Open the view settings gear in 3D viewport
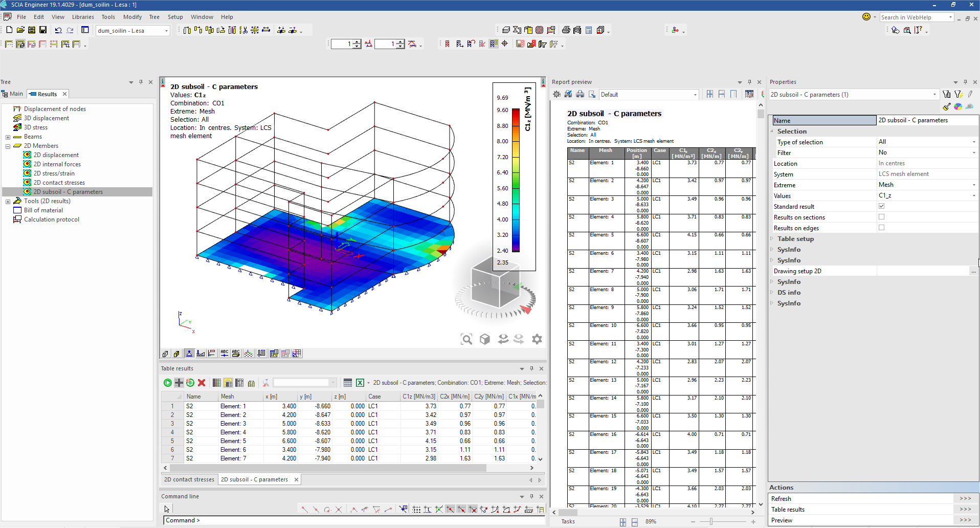This screenshot has height=528, width=980. (537, 339)
